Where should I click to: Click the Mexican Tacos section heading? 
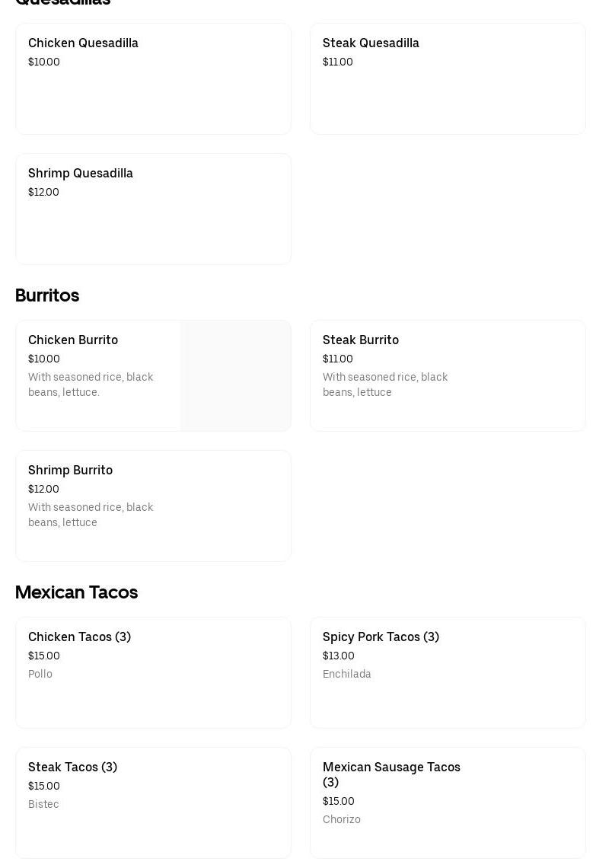pyautogui.click(x=76, y=592)
